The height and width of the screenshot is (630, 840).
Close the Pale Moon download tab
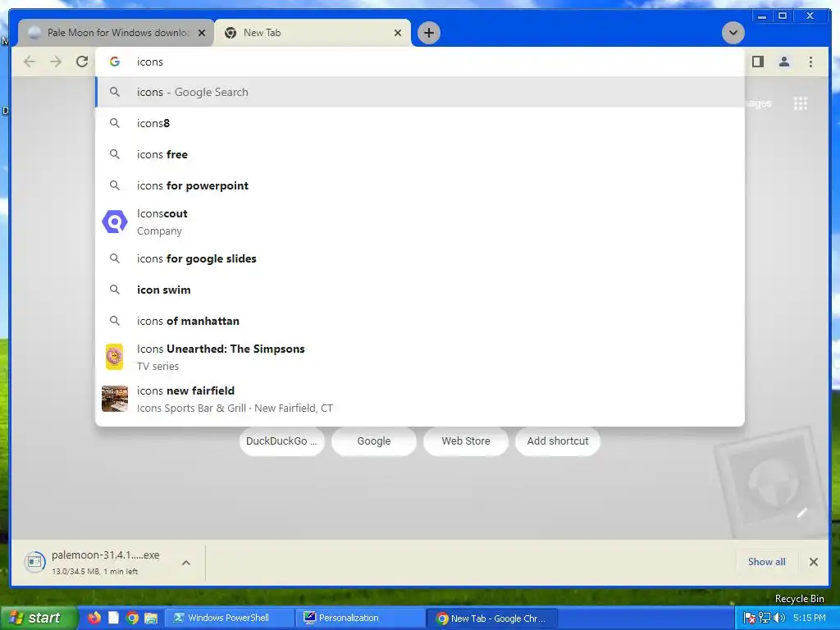[202, 33]
